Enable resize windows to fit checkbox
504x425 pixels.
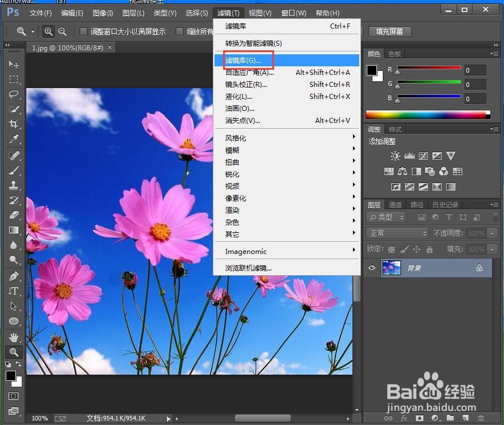point(84,31)
